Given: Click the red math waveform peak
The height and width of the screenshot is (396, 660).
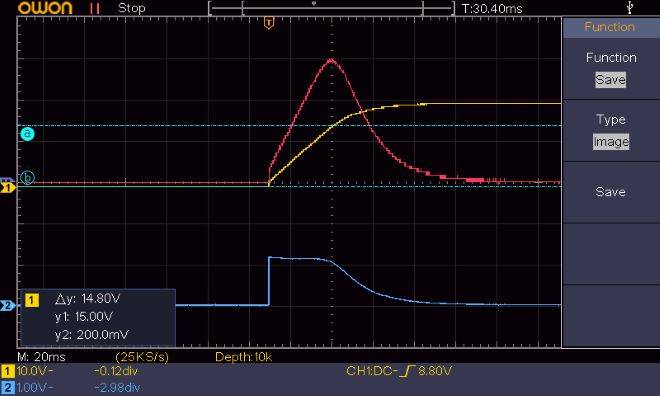Looking at the screenshot, I should (x=331, y=61).
